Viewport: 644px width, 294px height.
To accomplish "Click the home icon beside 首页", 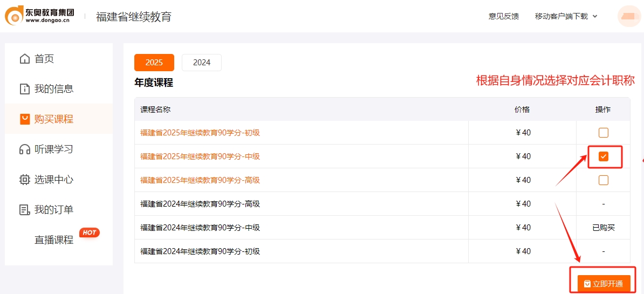I will click(25, 59).
